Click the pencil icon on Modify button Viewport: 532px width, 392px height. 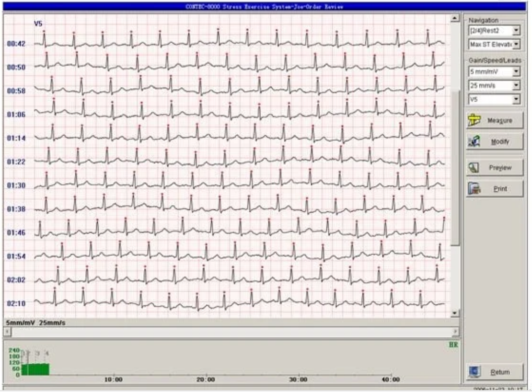point(474,141)
